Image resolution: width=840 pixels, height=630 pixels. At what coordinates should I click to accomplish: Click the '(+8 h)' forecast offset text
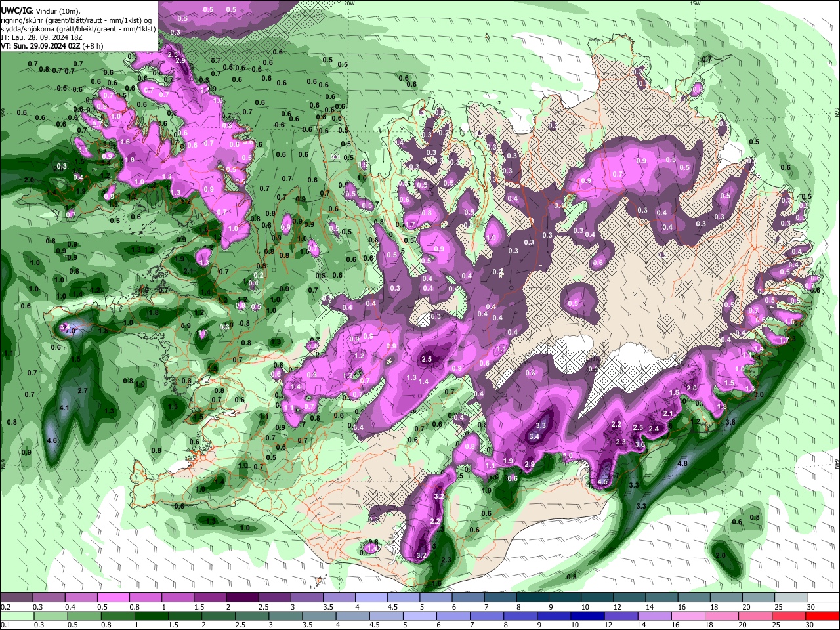(x=93, y=47)
